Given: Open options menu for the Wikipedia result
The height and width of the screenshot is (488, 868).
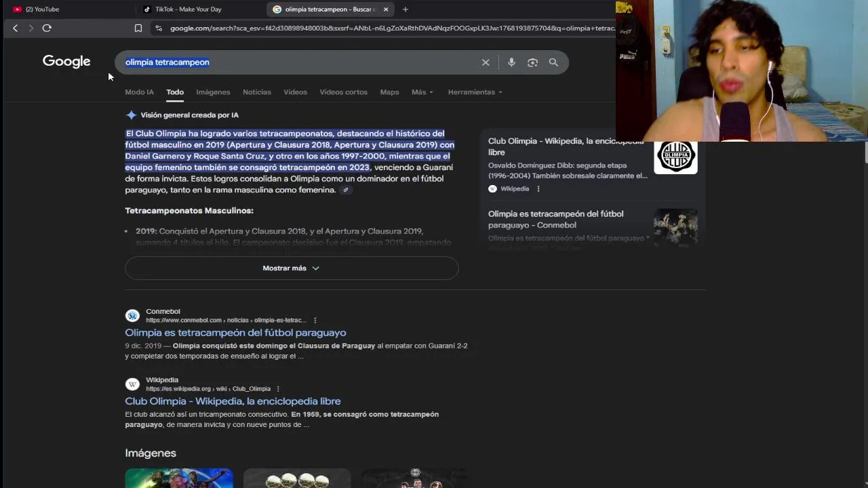Looking at the screenshot, I should tap(277, 389).
